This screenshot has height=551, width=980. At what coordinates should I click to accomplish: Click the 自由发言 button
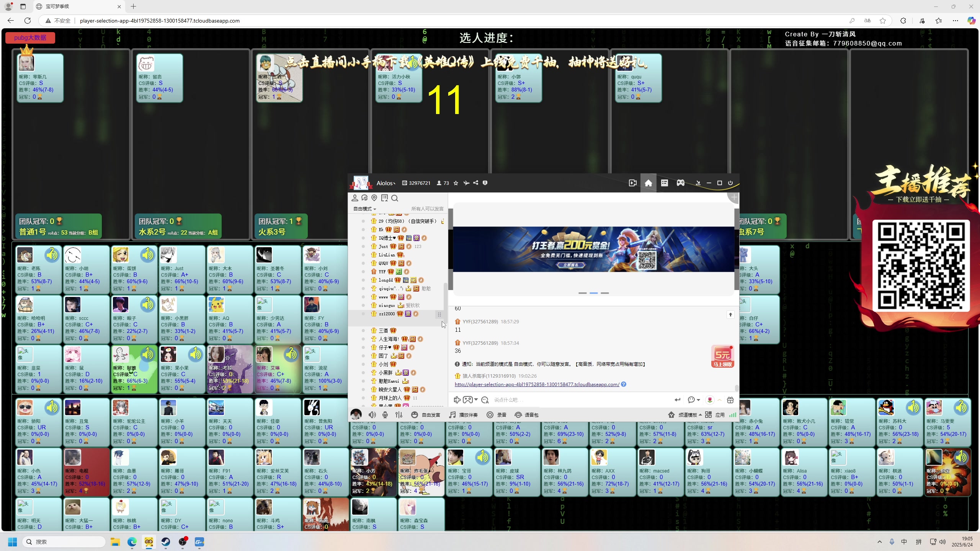pyautogui.click(x=426, y=415)
